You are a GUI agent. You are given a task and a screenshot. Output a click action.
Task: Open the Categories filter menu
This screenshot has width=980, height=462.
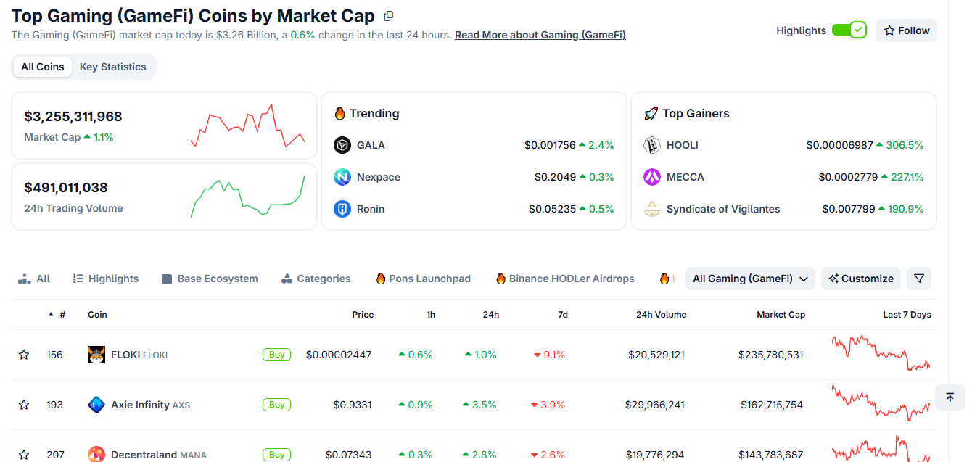[x=316, y=279]
